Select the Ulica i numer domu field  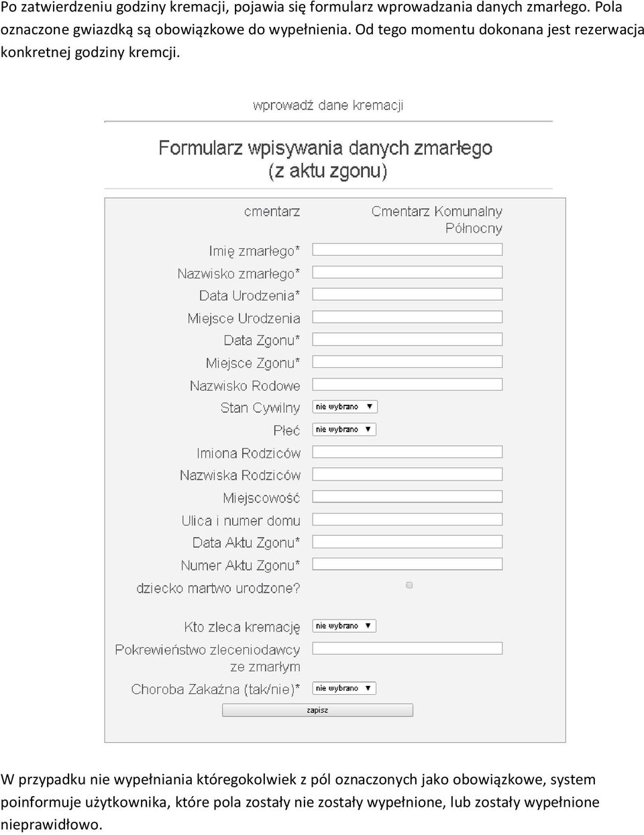[407, 519]
